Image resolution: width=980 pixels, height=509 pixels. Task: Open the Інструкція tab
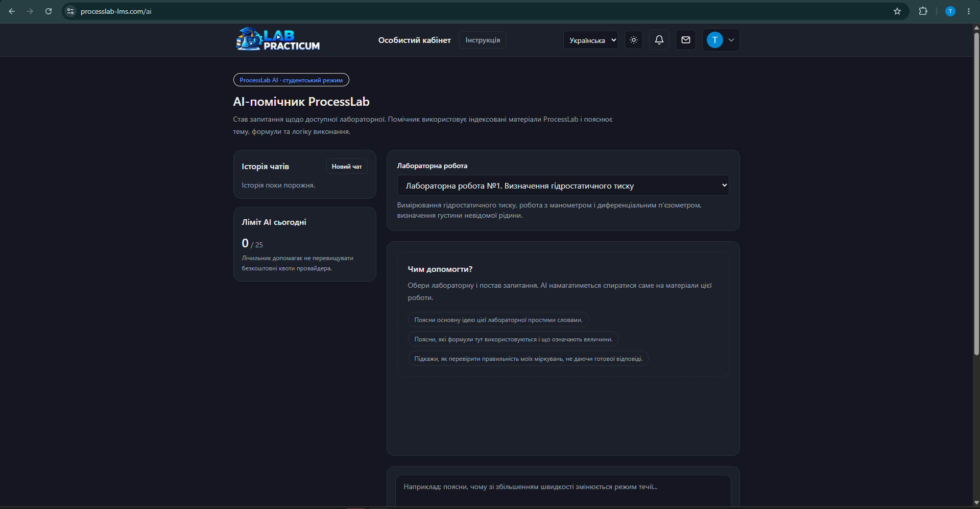[x=483, y=40]
